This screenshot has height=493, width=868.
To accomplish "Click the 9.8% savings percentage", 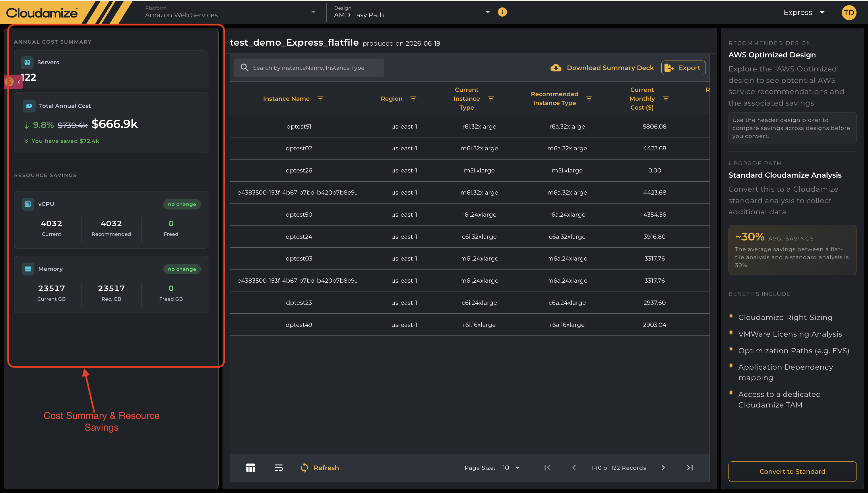I will coord(43,125).
